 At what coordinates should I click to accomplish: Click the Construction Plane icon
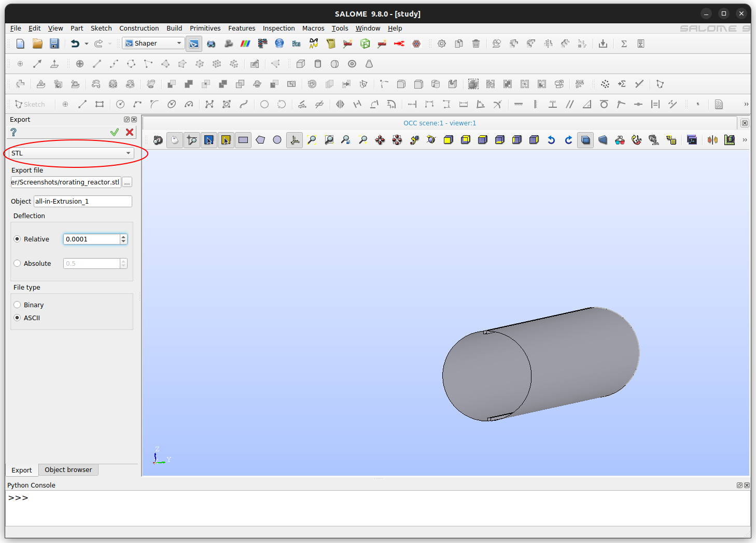pyautogui.click(x=54, y=64)
